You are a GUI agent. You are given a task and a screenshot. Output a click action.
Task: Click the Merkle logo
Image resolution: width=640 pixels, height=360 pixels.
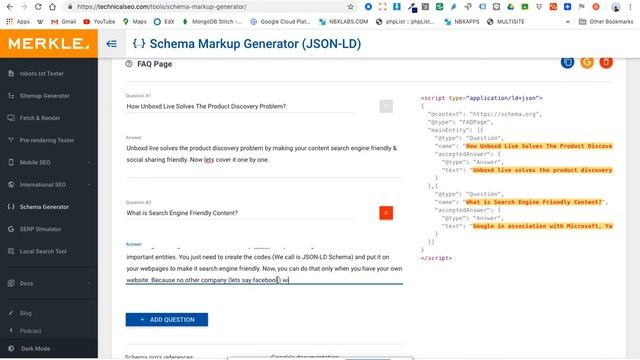(49, 43)
